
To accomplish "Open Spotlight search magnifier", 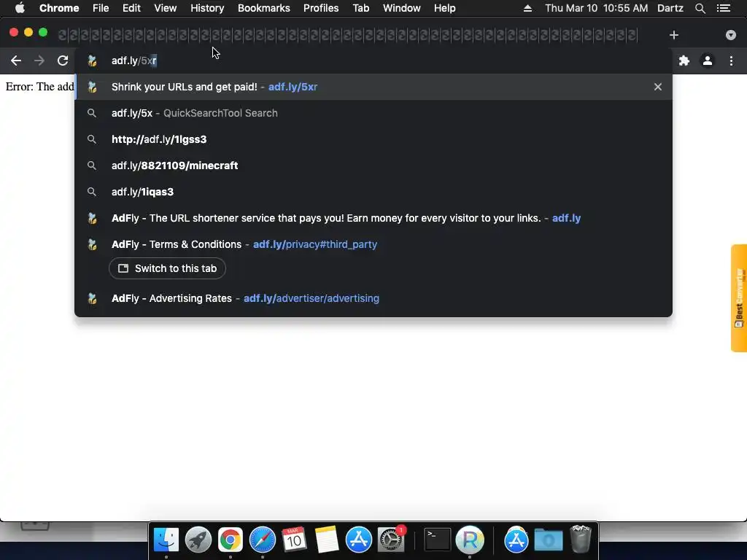I will [x=700, y=8].
